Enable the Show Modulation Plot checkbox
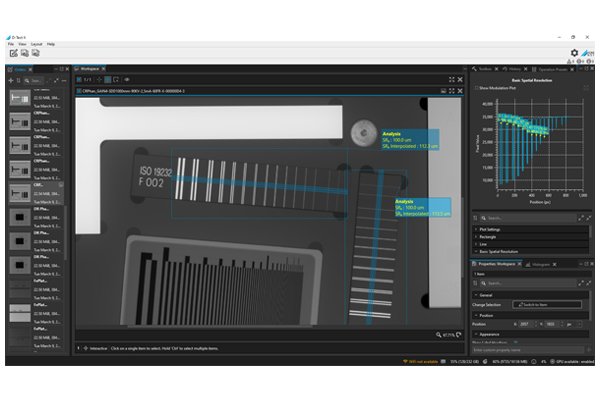The width and height of the screenshot is (600, 400). tap(476, 88)
